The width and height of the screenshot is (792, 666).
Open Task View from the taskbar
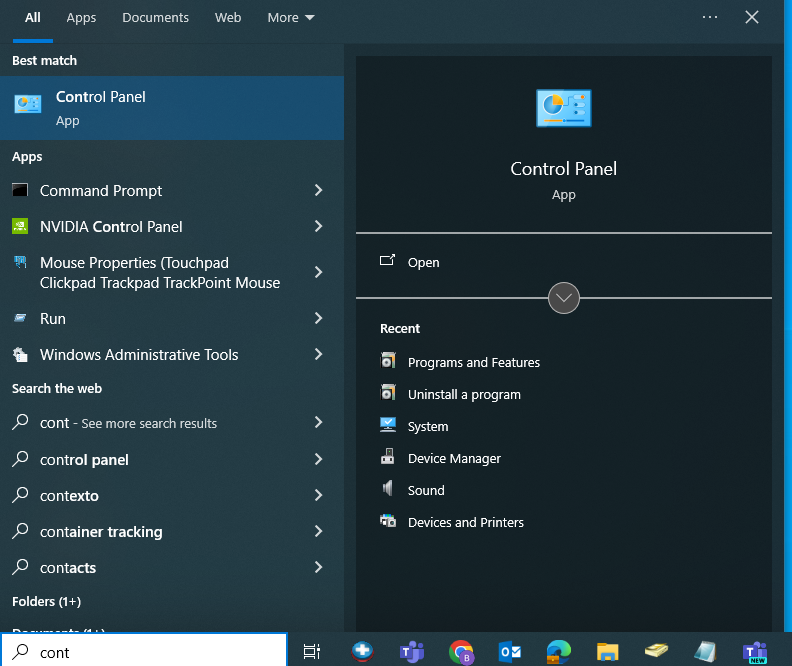coord(312,651)
